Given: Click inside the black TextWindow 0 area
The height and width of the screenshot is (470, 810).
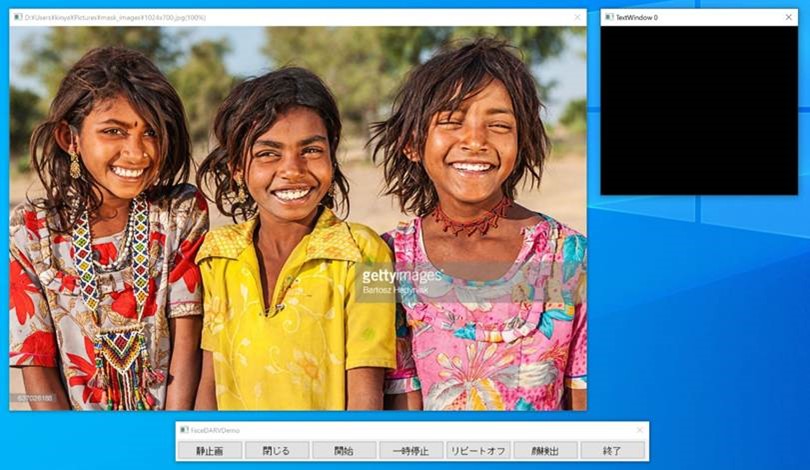Looking at the screenshot, I should click(x=699, y=111).
